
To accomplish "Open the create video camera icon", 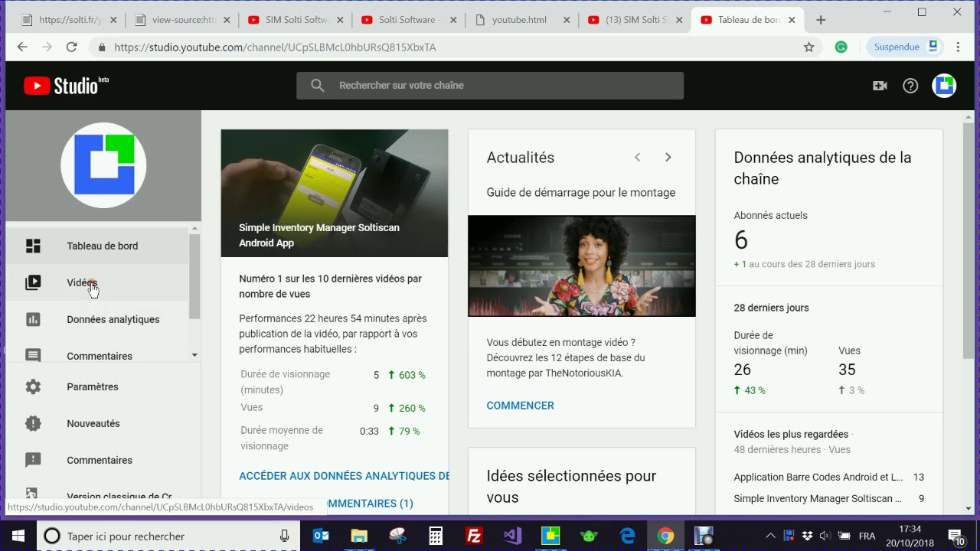I will pos(880,86).
